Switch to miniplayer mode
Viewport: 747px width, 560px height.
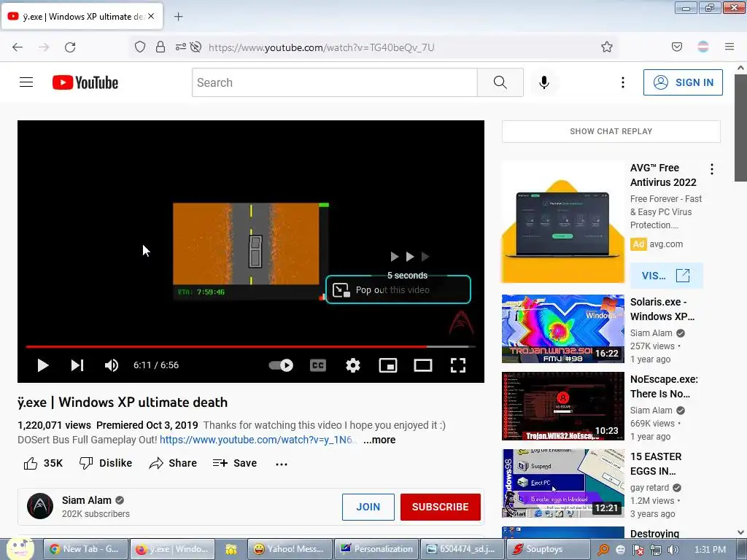(x=388, y=365)
